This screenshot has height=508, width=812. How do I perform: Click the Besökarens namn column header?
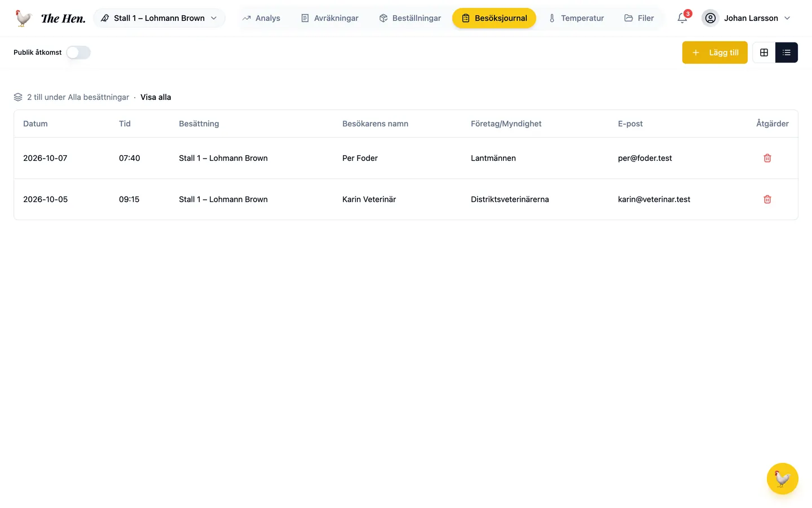pos(375,124)
